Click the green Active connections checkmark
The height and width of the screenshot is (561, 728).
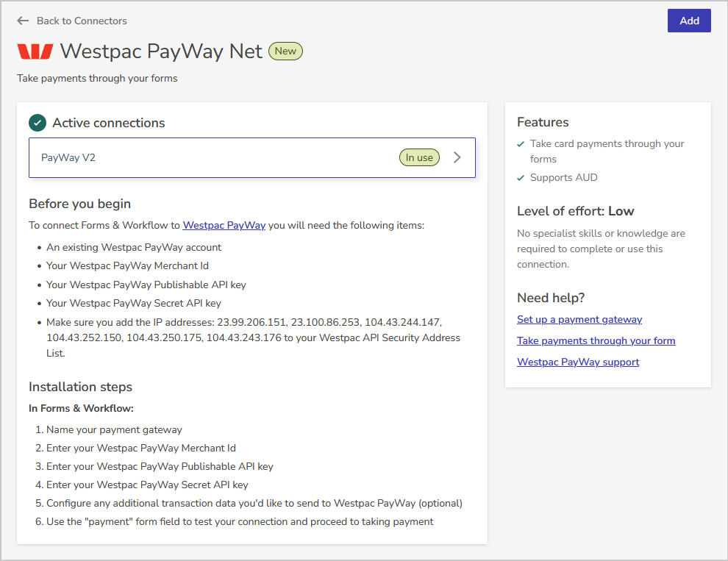(x=38, y=123)
